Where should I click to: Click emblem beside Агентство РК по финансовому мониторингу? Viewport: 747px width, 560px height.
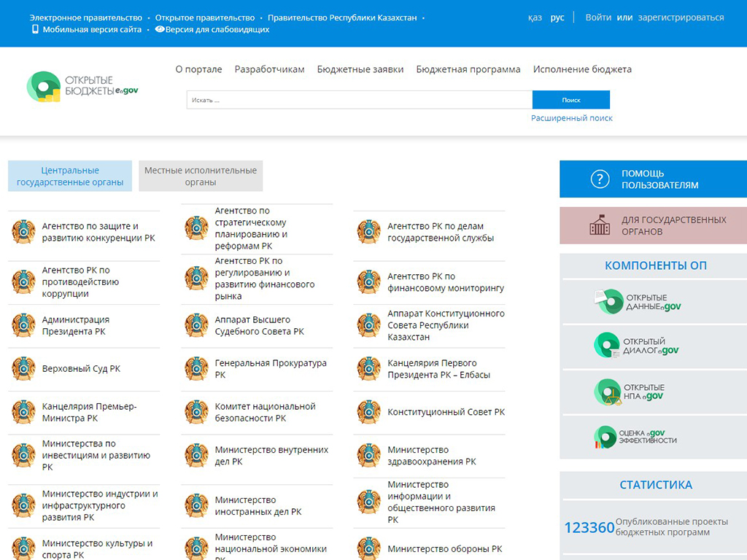(368, 282)
